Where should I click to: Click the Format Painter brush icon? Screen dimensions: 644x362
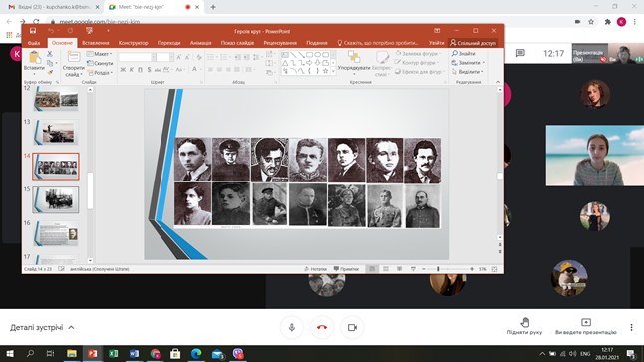point(50,72)
